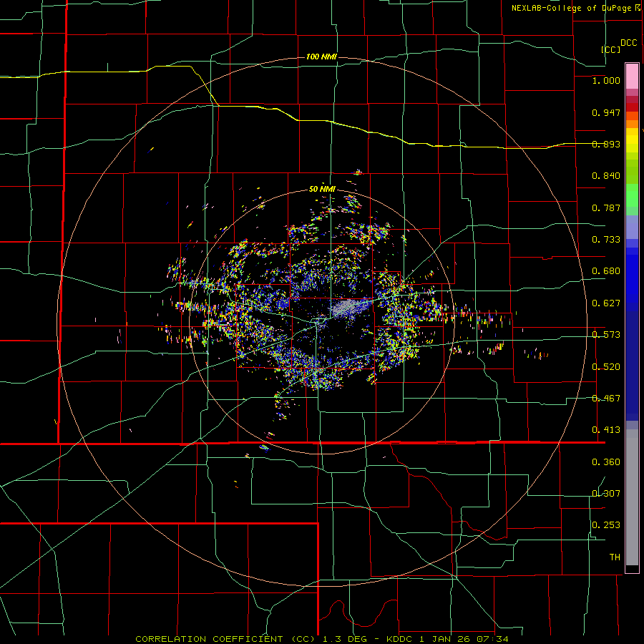
Task: Select the 0.787 legend value
Action: coord(606,208)
